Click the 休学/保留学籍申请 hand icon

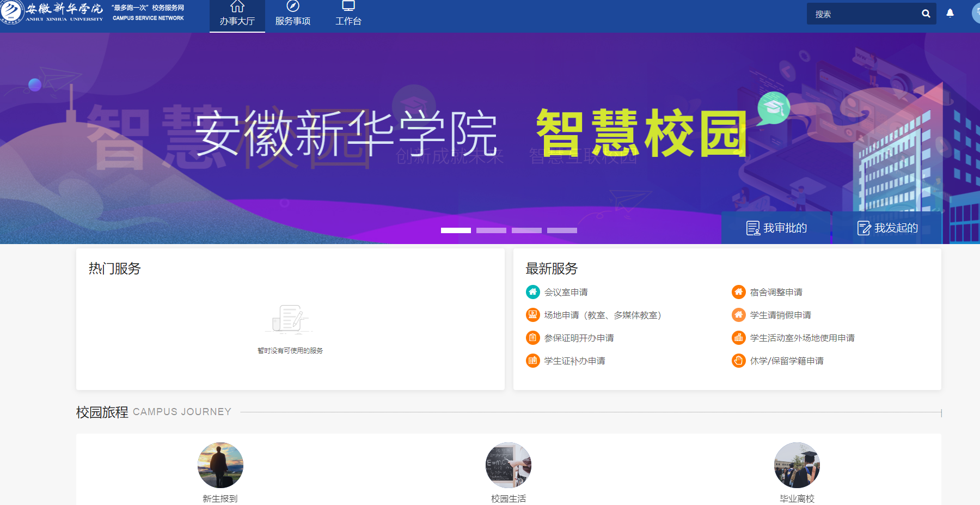click(738, 361)
